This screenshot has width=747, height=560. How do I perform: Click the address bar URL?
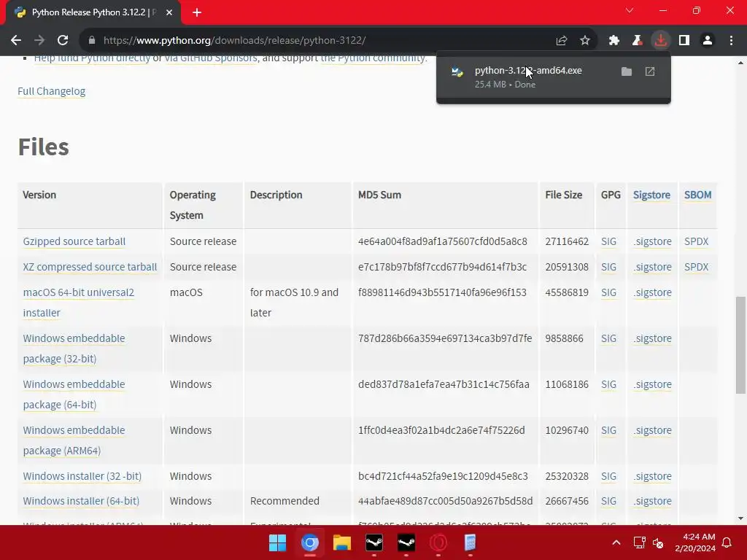click(234, 41)
